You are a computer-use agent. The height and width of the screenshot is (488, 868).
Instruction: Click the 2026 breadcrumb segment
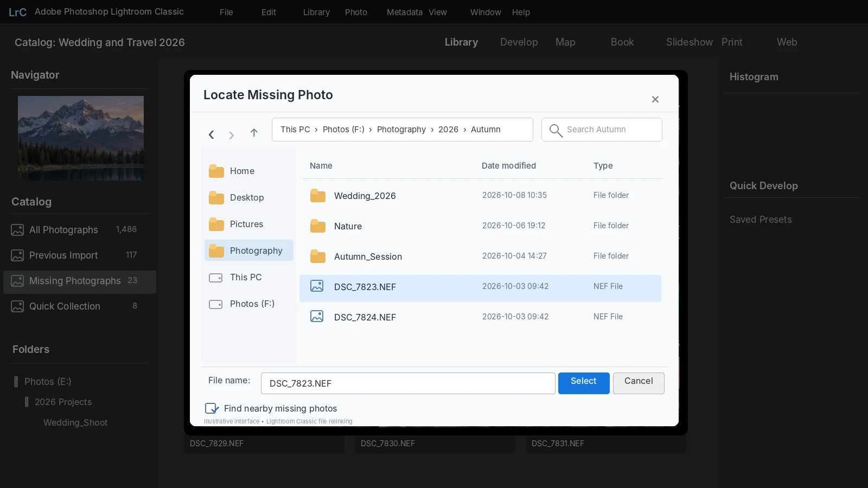pos(448,130)
